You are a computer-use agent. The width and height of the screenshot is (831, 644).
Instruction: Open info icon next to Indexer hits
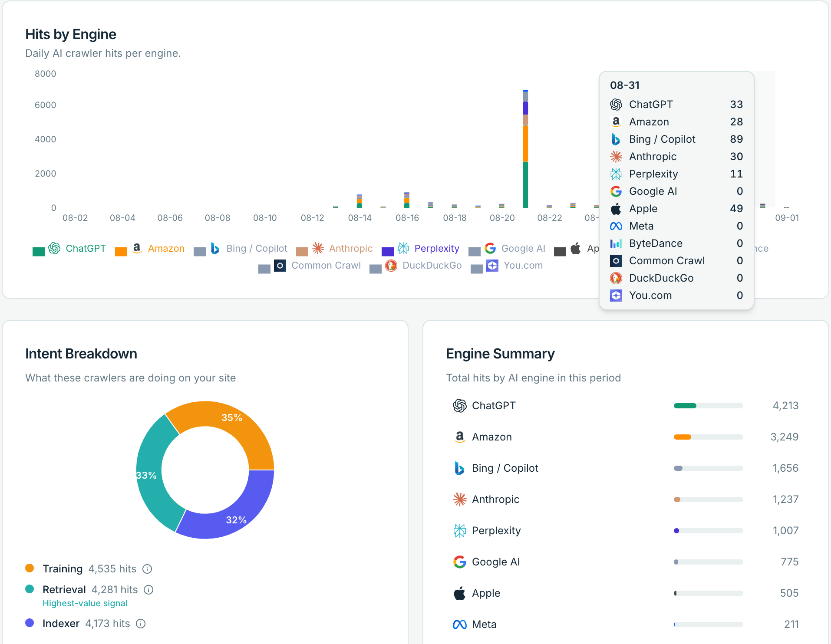(x=141, y=624)
